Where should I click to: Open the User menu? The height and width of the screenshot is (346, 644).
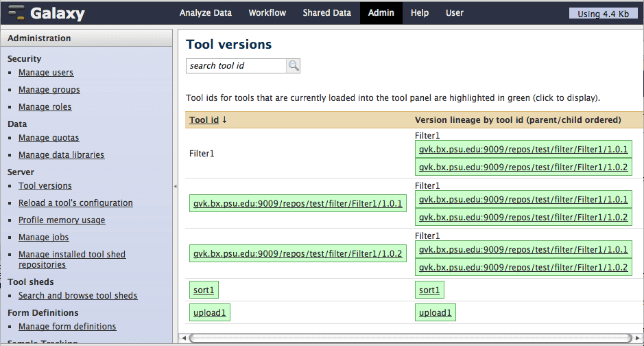455,13
